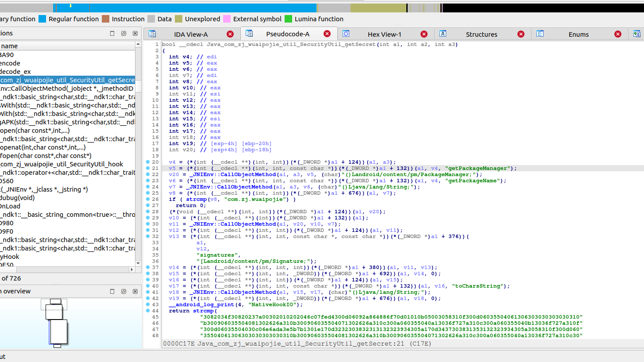The image size is (644, 362).
Task: Maximize the Graph overview panel
Action: (112, 291)
